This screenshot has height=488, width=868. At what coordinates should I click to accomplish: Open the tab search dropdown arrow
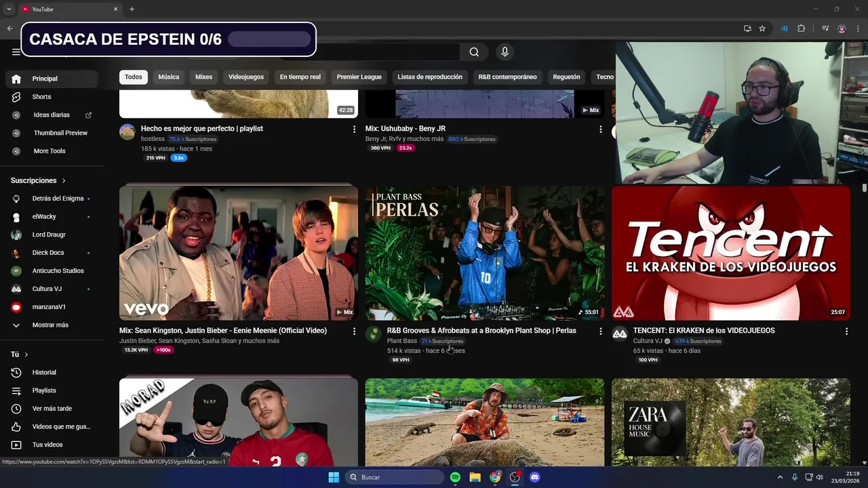click(9, 9)
